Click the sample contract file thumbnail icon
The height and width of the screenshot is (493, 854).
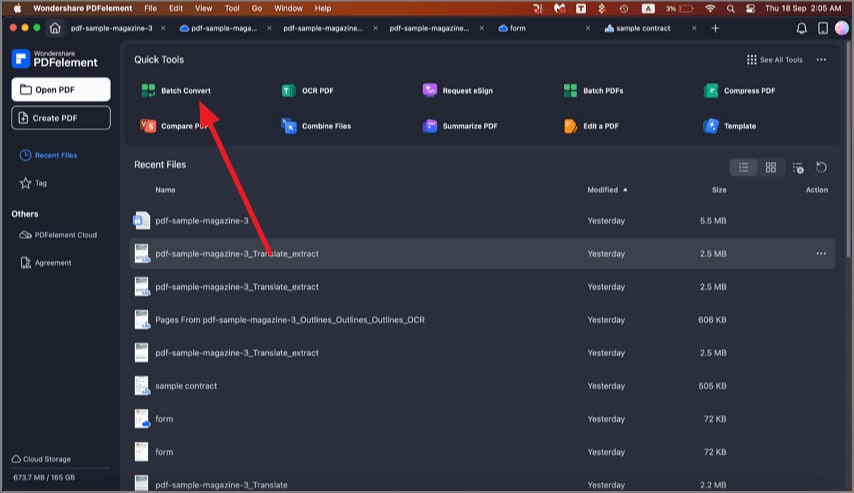[142, 386]
